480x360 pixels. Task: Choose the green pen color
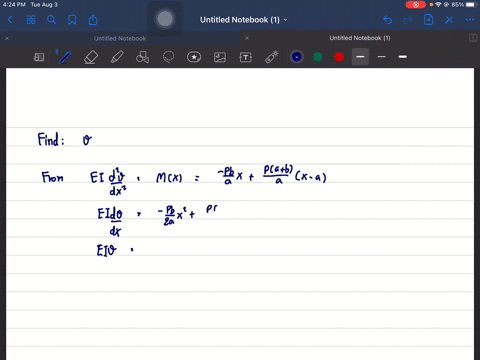click(318, 57)
